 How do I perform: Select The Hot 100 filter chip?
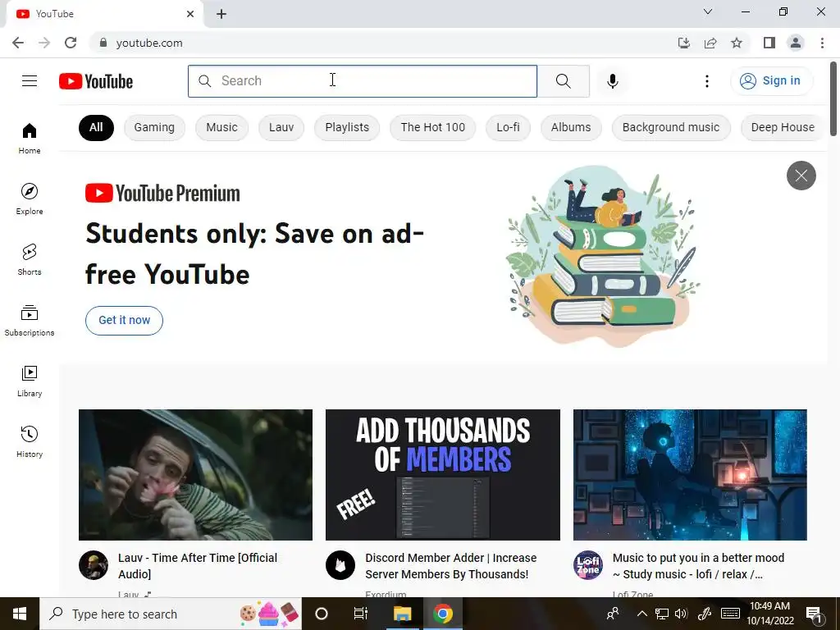pos(433,127)
